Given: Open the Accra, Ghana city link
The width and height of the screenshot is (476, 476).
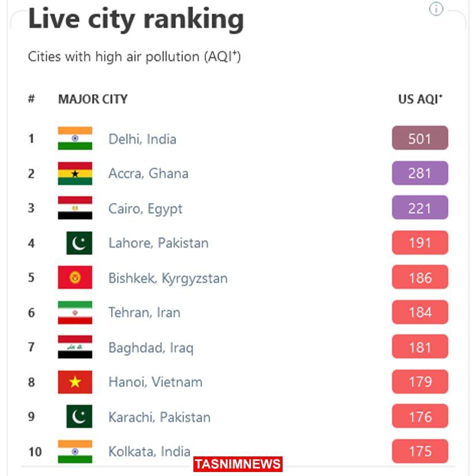Looking at the screenshot, I should 148,173.
